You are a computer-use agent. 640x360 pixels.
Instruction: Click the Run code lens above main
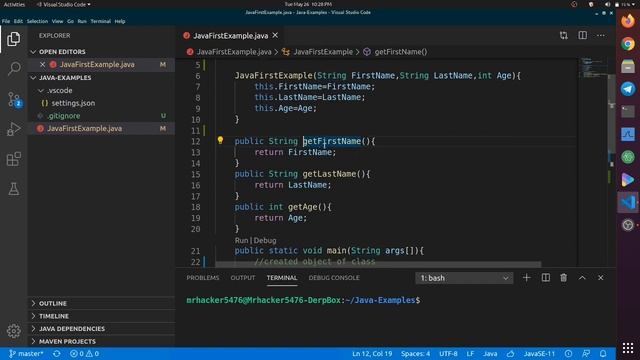[x=241, y=240]
